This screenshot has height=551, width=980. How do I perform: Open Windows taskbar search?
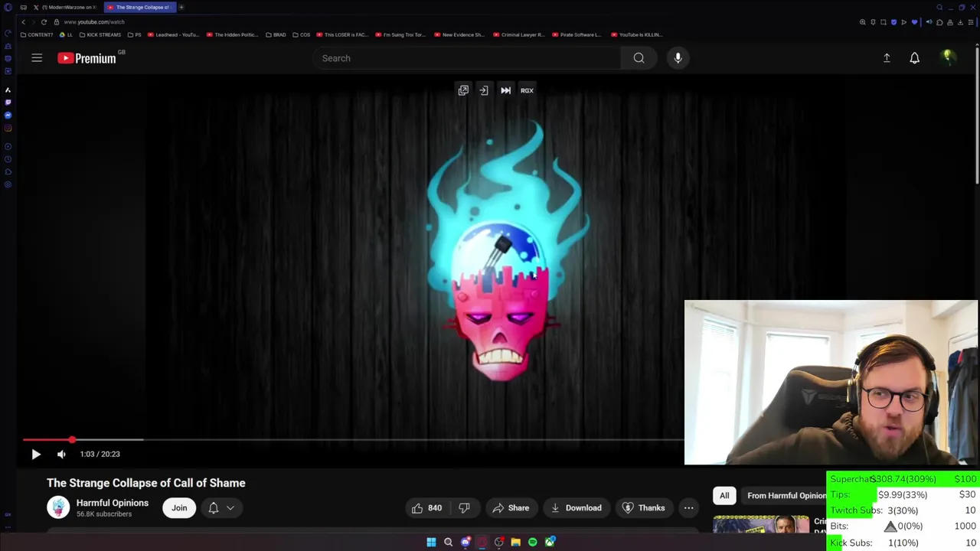448,542
